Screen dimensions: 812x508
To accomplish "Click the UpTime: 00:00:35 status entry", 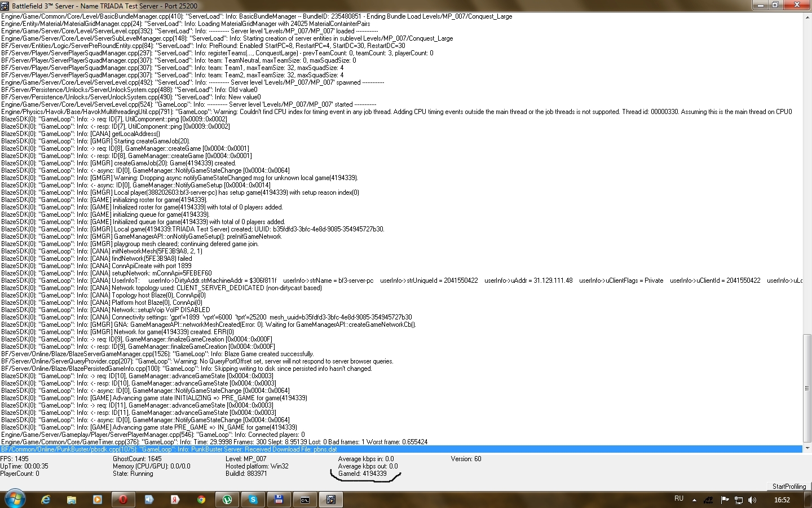I will [x=24, y=466].
